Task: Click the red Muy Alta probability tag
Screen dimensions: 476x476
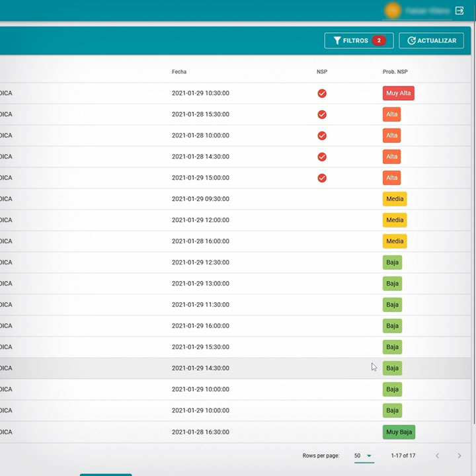Action: tap(398, 93)
